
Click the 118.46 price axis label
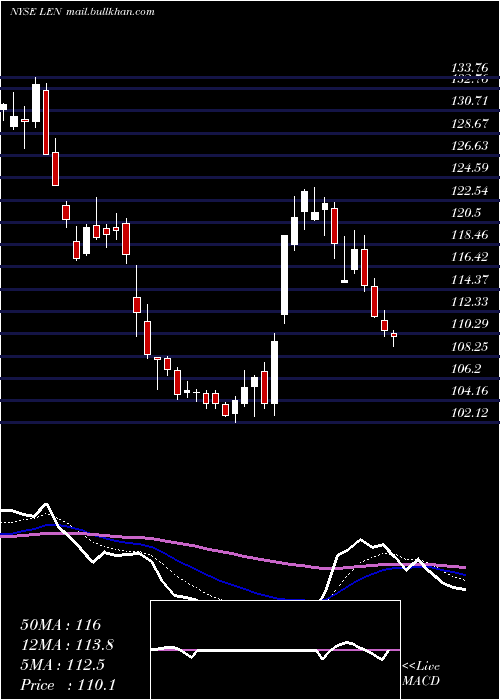click(469, 235)
